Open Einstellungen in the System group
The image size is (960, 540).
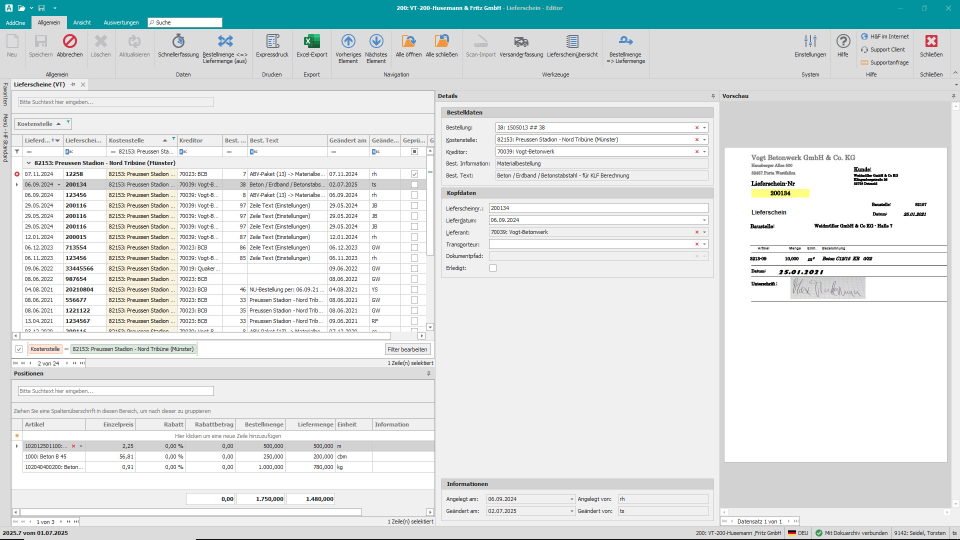pos(810,42)
